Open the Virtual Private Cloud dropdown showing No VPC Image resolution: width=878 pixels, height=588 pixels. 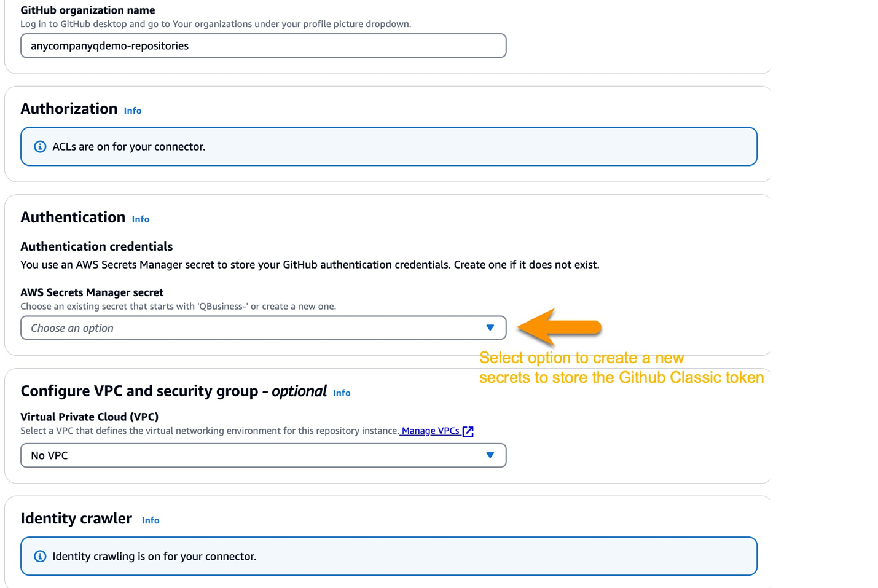263,455
